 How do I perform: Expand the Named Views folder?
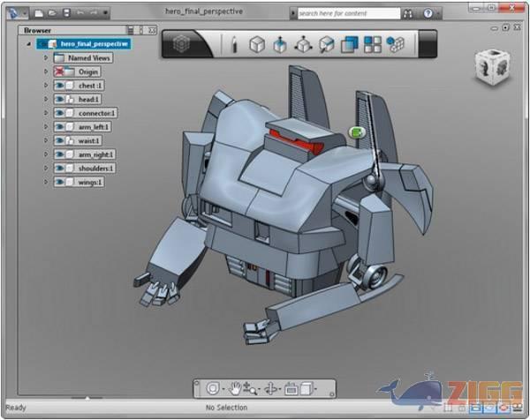[47, 57]
